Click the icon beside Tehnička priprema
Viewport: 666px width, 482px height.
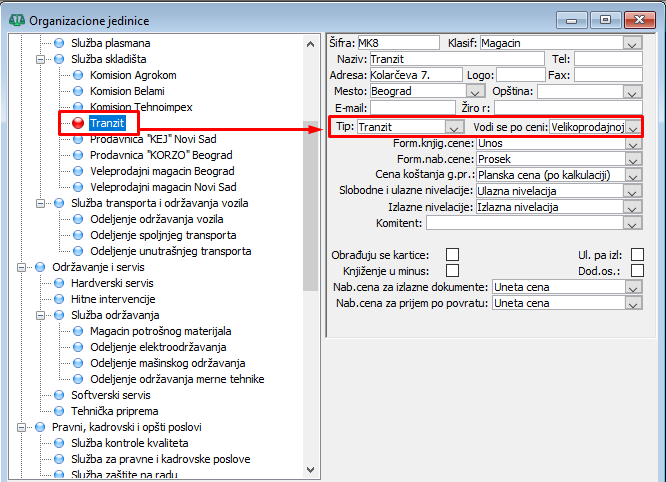(x=58, y=411)
